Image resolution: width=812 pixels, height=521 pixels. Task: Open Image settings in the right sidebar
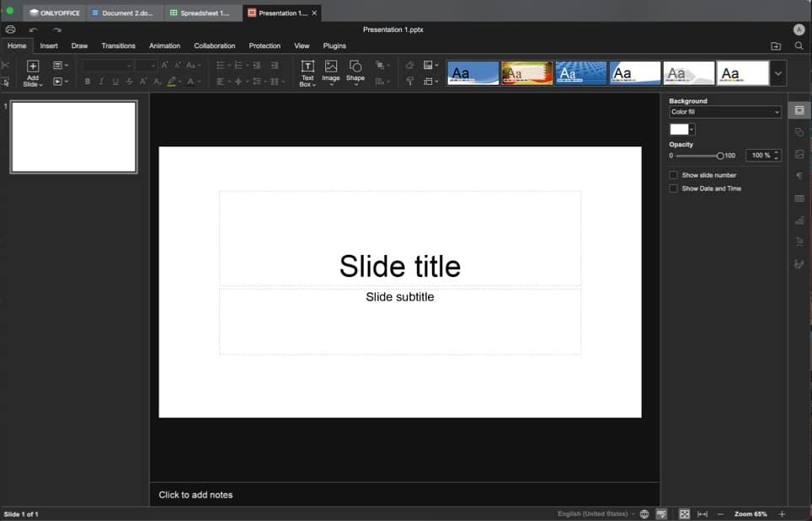pyautogui.click(x=799, y=154)
